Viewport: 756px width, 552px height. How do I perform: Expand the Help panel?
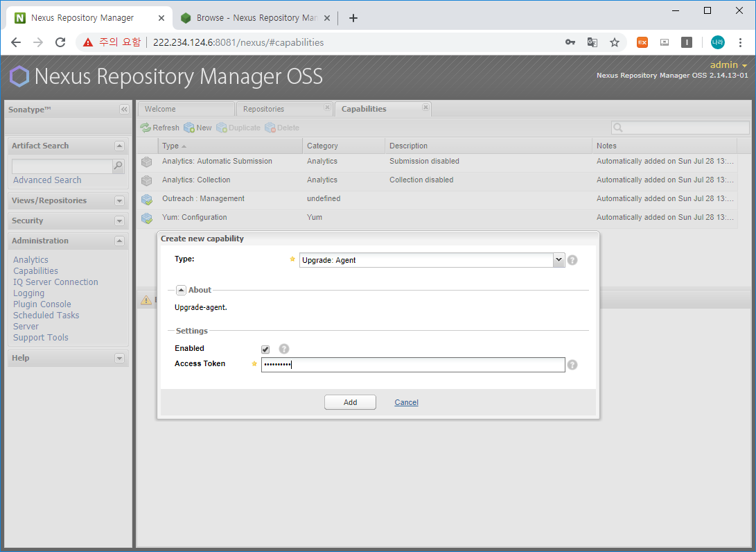pyautogui.click(x=120, y=358)
